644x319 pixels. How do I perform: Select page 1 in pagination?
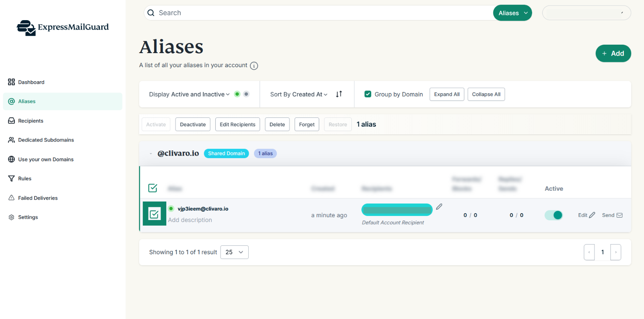pyautogui.click(x=603, y=252)
